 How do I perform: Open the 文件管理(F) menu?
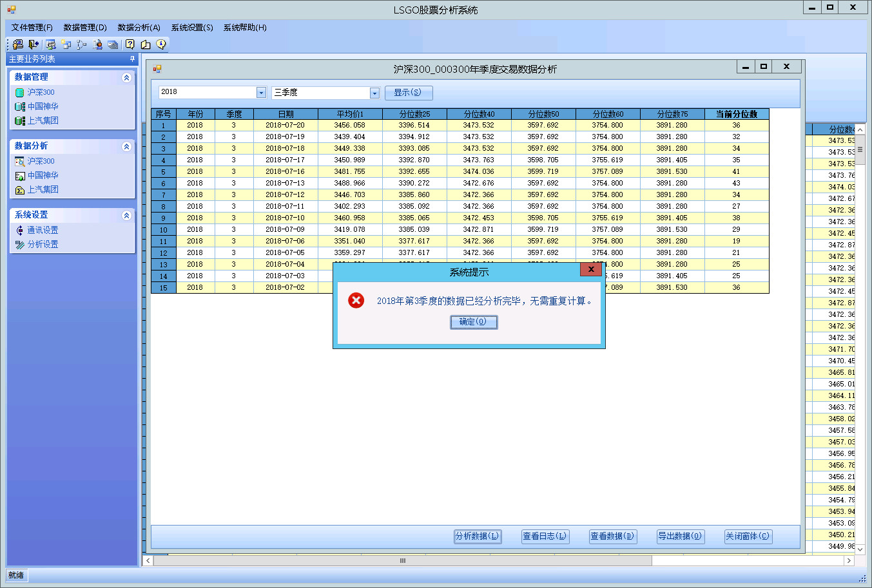pos(32,28)
